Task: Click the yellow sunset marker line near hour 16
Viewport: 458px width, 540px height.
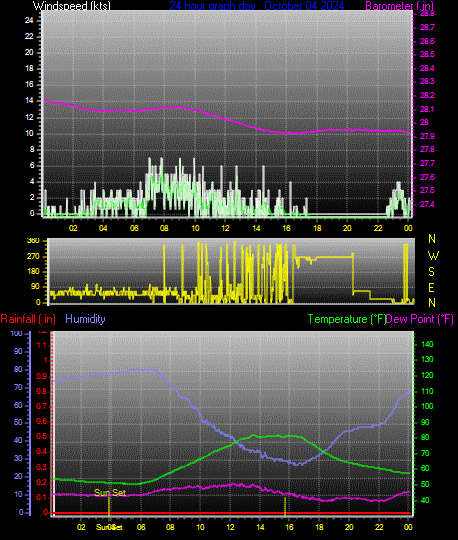Action: click(x=285, y=506)
